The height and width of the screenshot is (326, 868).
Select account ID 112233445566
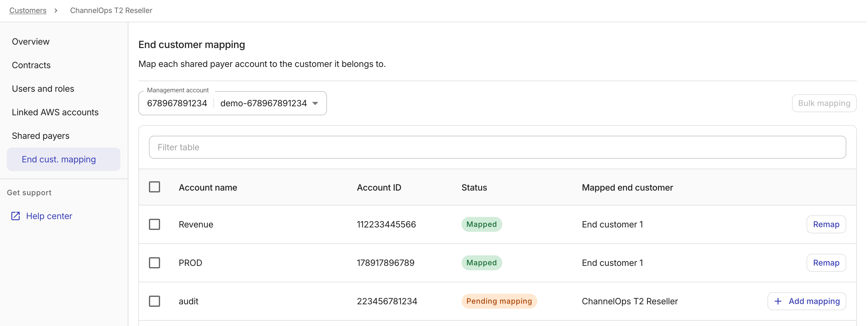(x=387, y=224)
